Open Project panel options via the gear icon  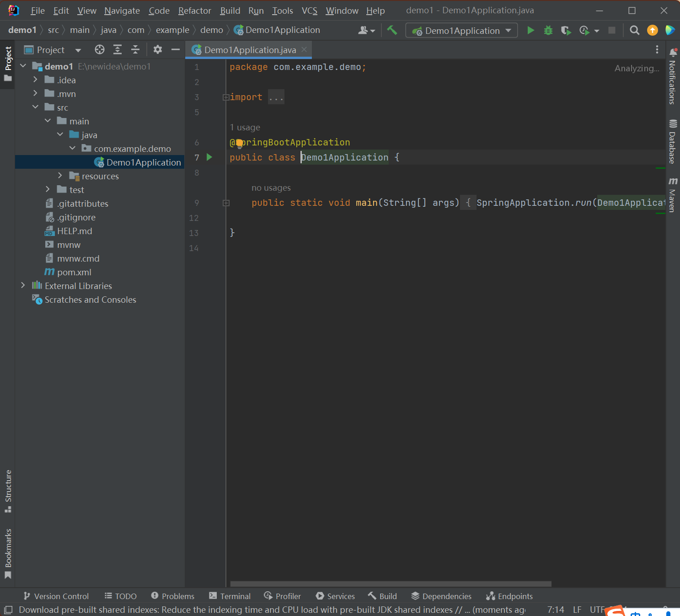[157, 49]
